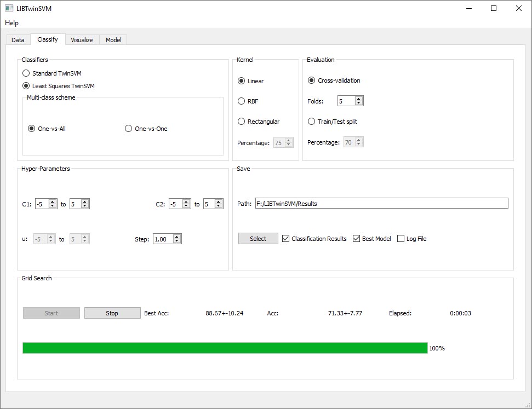Viewport: 532px width, 409px height.
Task: Click the Acc value 71.33+-7.77
Action: pos(345,313)
